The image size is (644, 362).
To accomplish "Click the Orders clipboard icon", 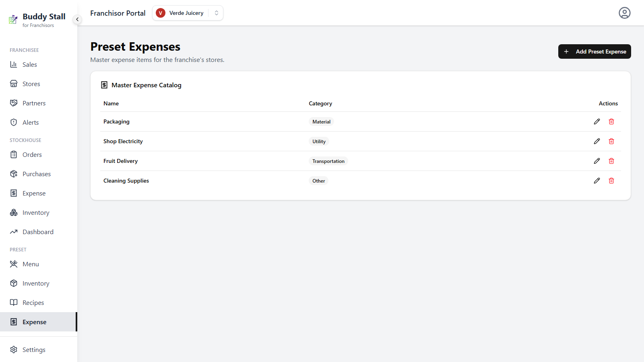I will [x=14, y=154].
